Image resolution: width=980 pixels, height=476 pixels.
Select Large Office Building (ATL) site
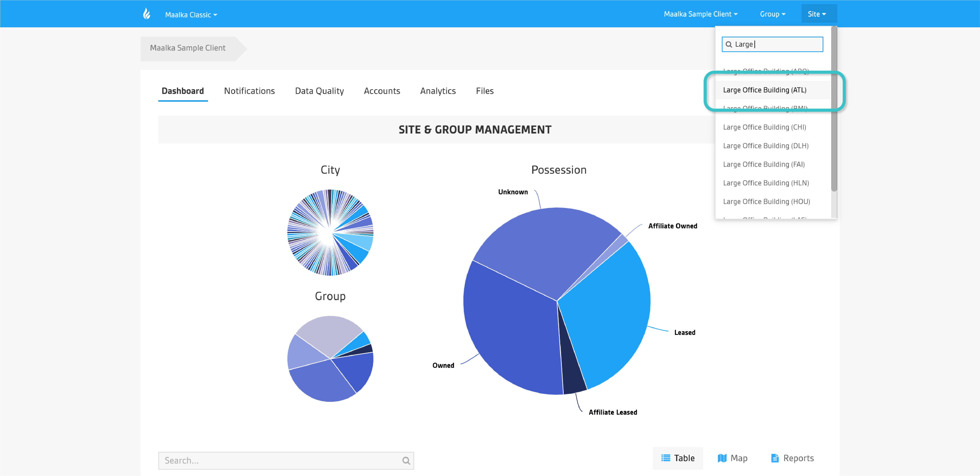[x=773, y=90]
